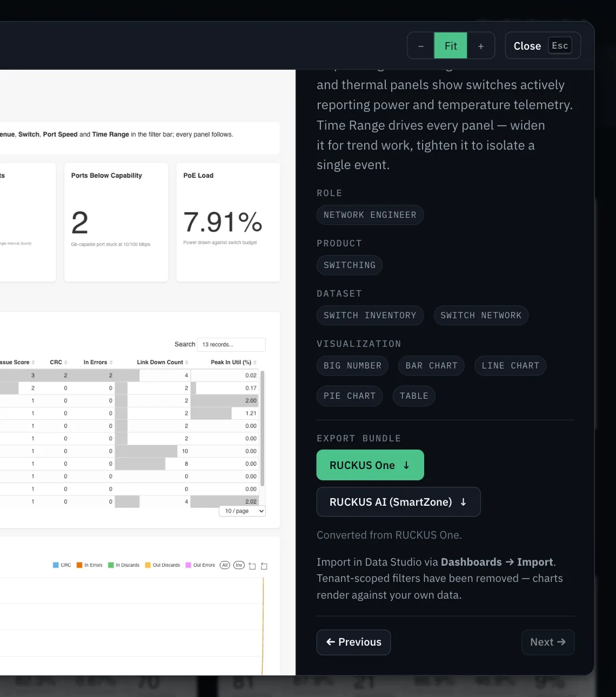
Task: Download the RUCKUS AI (SmartZone) bundle
Action: point(398,502)
